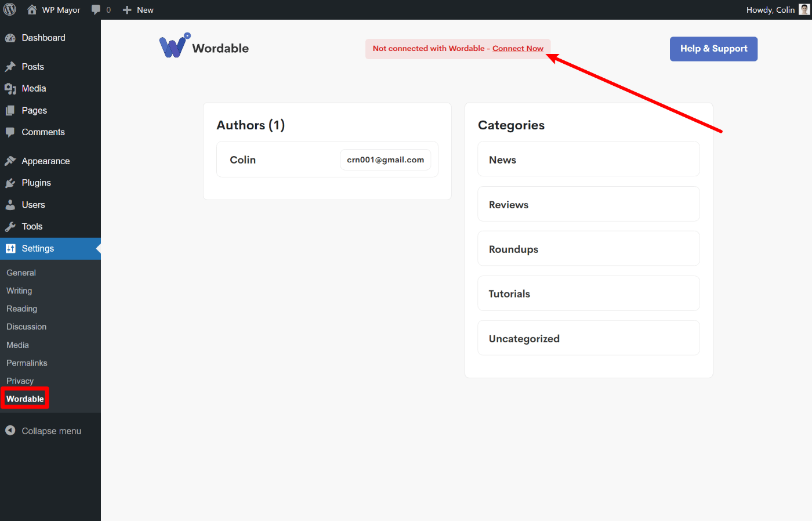Click the Wordable title text
812x521 pixels.
click(x=220, y=49)
